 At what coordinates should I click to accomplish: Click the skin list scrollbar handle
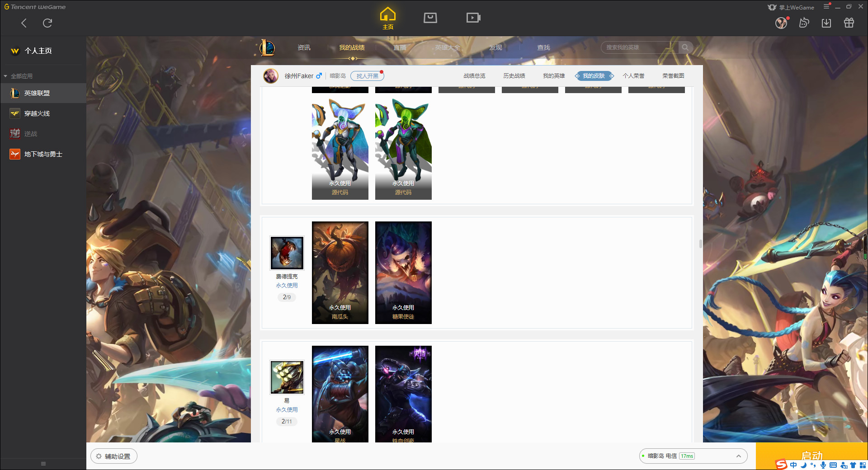(701, 244)
